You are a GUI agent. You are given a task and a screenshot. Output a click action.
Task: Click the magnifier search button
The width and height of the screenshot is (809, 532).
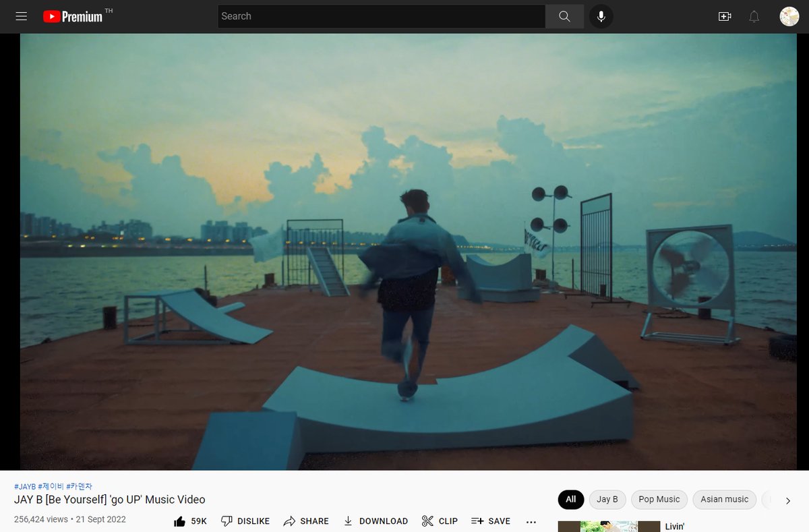click(x=565, y=16)
